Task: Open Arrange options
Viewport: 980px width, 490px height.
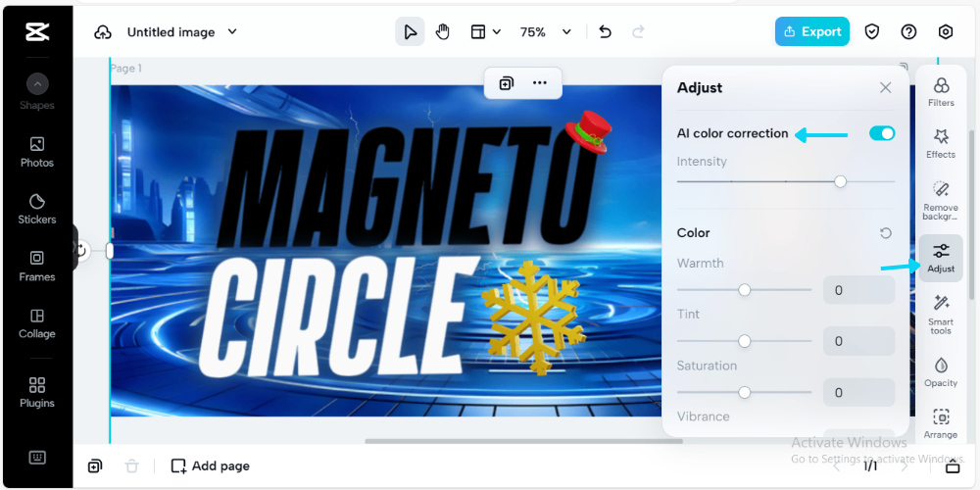Action: pos(941,423)
